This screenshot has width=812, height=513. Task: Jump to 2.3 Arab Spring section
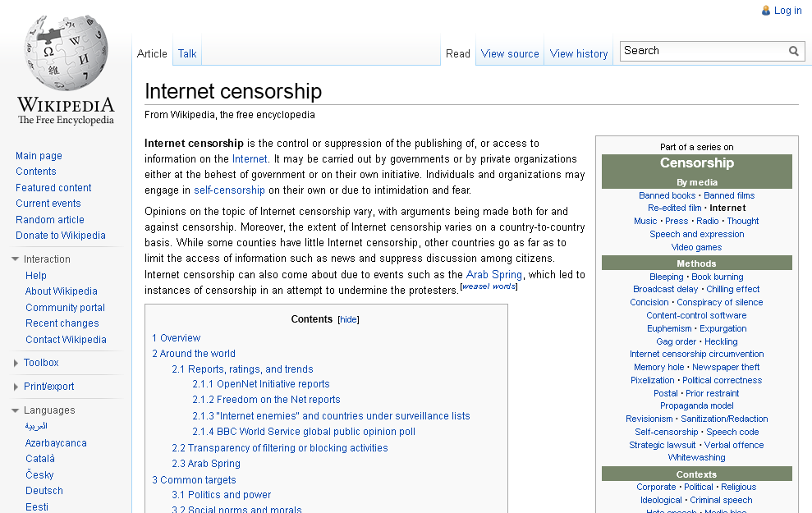(x=206, y=463)
